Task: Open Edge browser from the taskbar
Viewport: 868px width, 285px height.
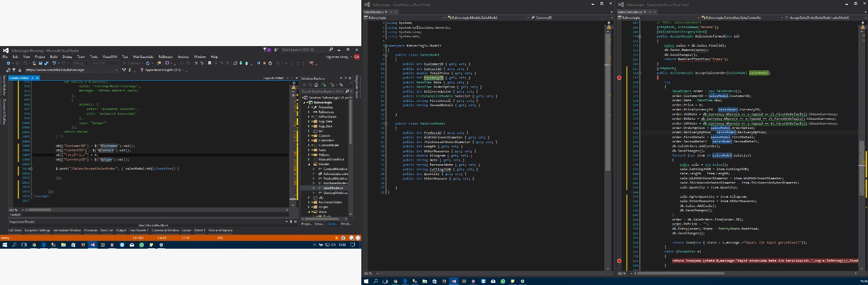Action: point(44,245)
